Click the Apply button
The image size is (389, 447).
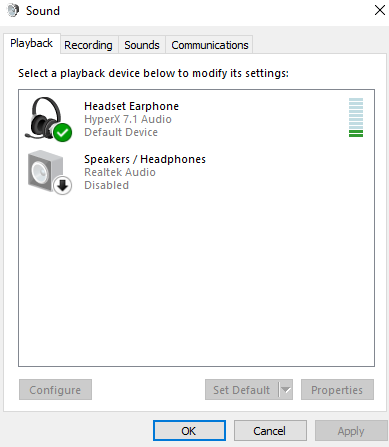click(351, 431)
